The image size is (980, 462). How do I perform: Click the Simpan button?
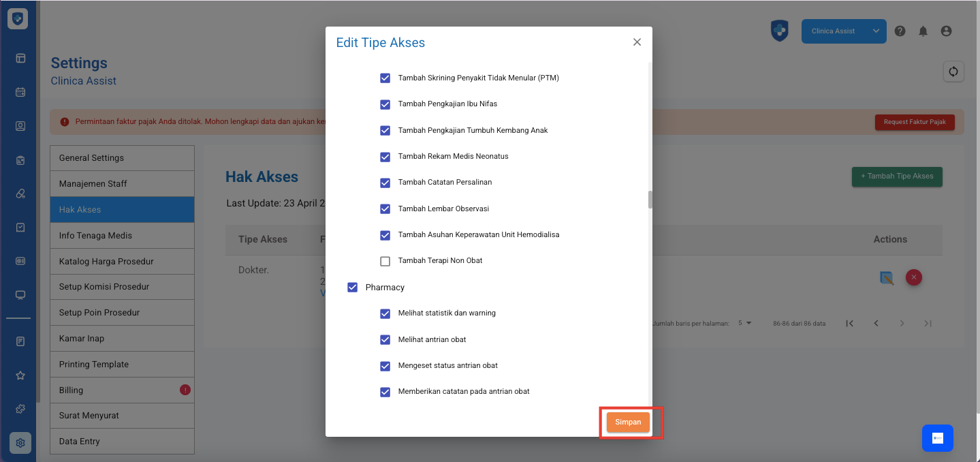tap(628, 422)
